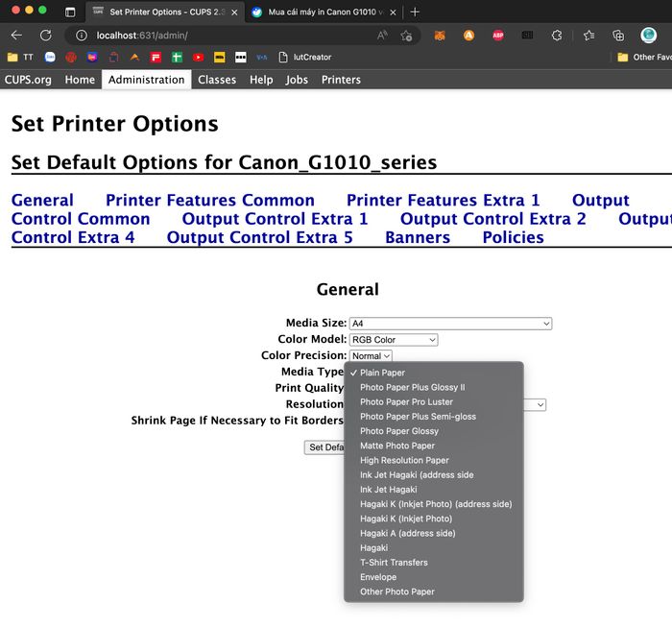Go back using the browser back arrow
The image size is (672, 628).
point(16,36)
